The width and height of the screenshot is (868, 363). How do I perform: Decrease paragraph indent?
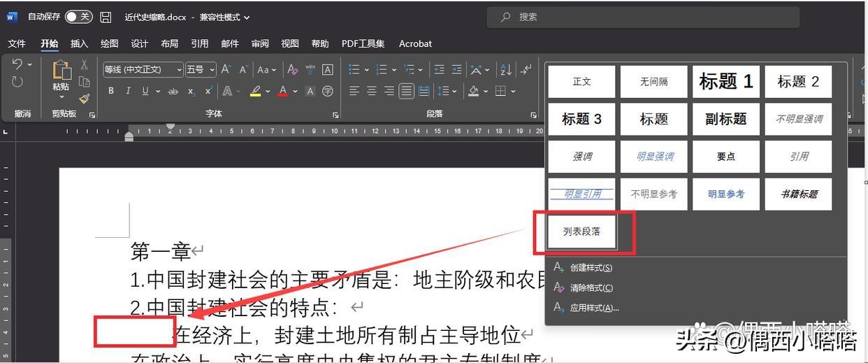[x=439, y=69]
